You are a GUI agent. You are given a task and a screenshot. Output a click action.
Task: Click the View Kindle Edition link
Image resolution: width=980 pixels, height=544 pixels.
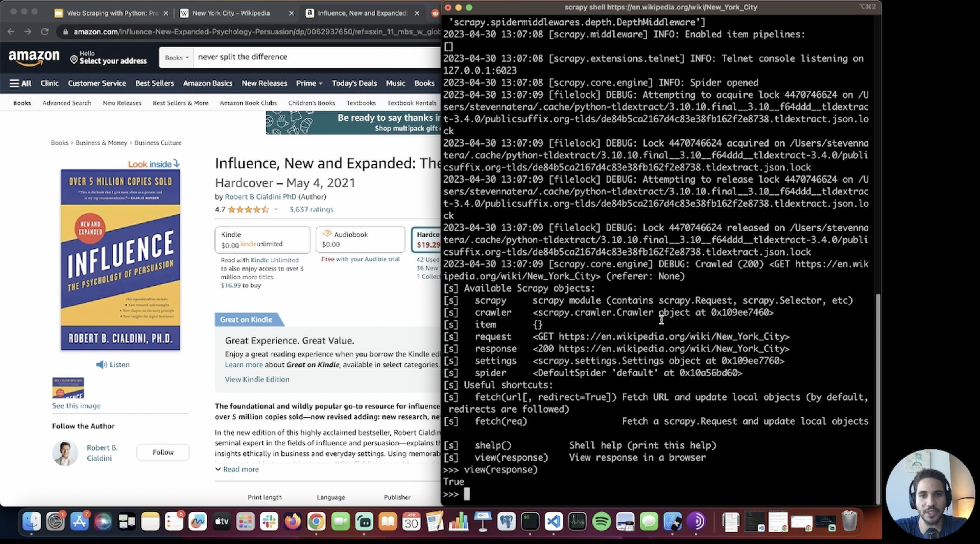(257, 379)
